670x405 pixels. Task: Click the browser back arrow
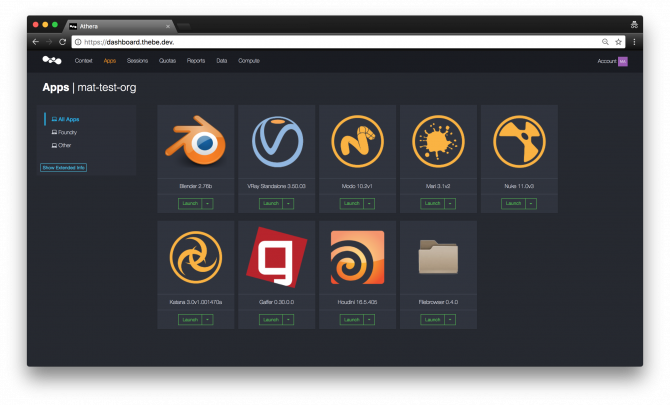36,42
